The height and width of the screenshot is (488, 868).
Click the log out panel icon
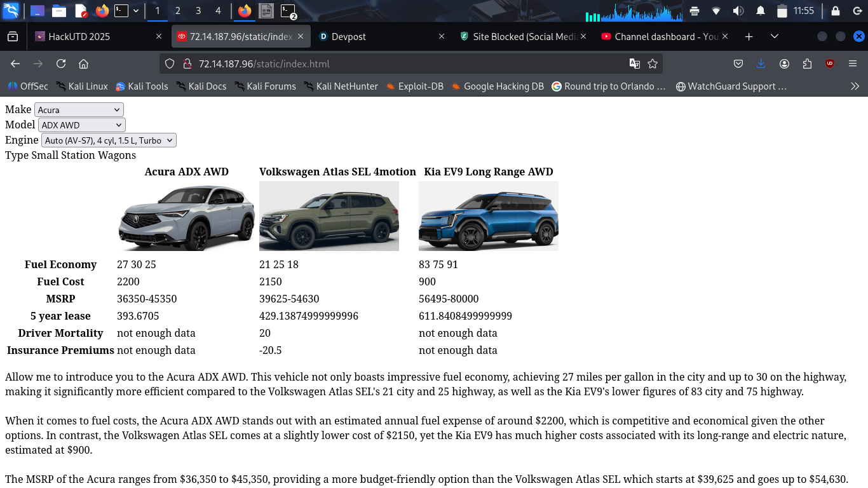tap(856, 11)
